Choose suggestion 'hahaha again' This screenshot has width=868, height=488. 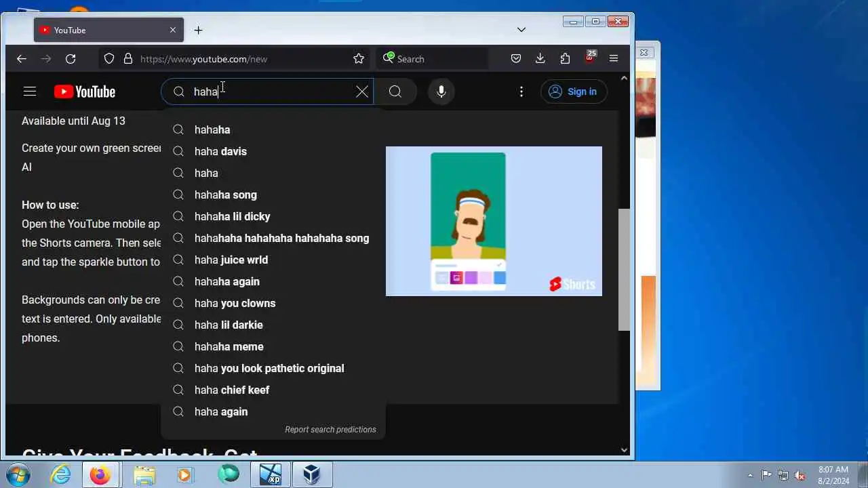(273, 281)
